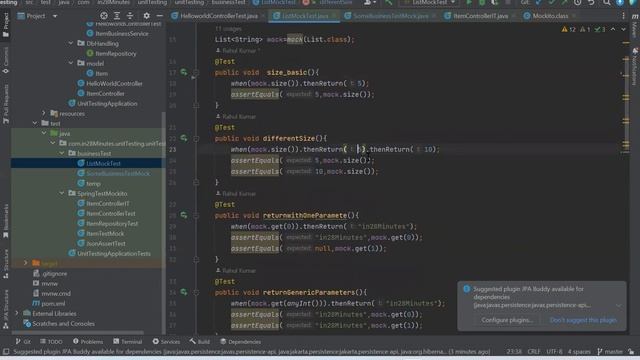This screenshot has height=360, width=640.
Task: Run returnGenericParameters test from gutter
Action: point(184,292)
